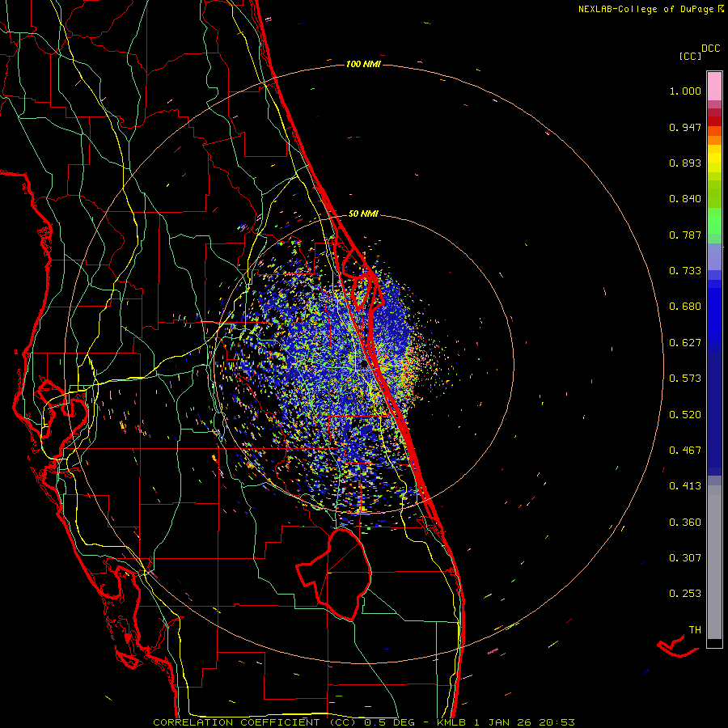Click the 1.000 value on the color scale
The height and width of the screenshot is (728, 728).
pos(685,91)
